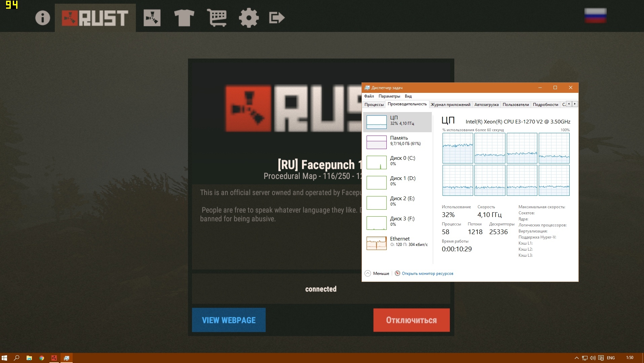Open File Explorer from taskbar
This screenshot has width=644, height=363.
(29, 358)
